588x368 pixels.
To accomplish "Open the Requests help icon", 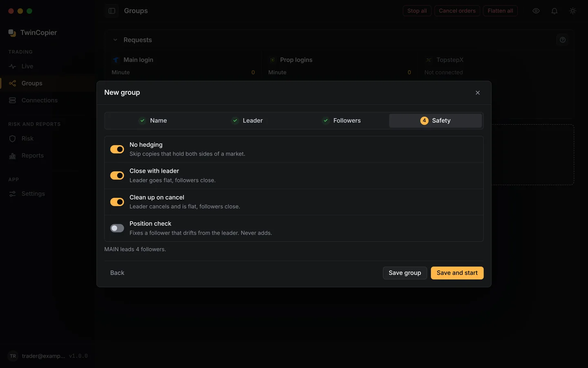I will click(563, 40).
